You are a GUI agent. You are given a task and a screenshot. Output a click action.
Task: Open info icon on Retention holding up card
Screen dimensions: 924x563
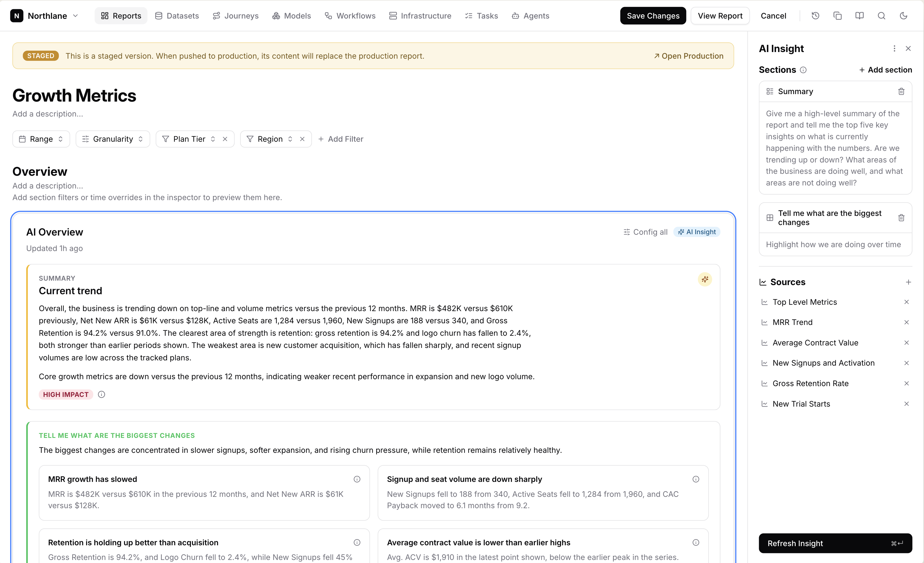357,543
